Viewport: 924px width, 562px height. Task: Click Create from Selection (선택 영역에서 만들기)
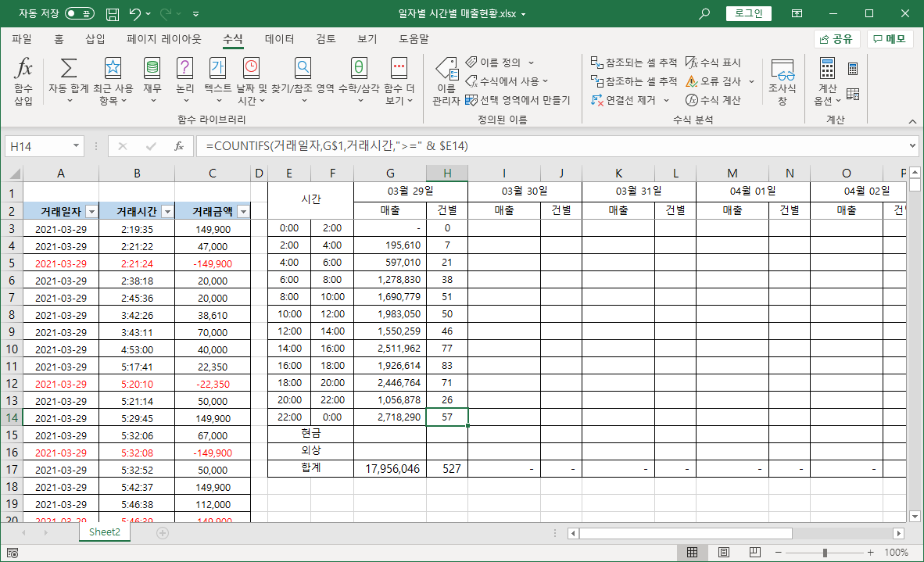pos(518,100)
